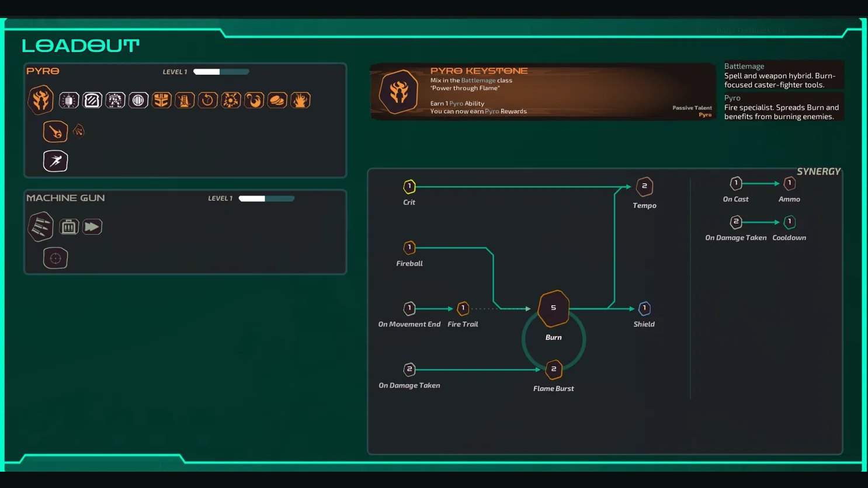Screen dimensions: 868x488
Task: Click the swirling flame talent icon
Action: [254, 100]
